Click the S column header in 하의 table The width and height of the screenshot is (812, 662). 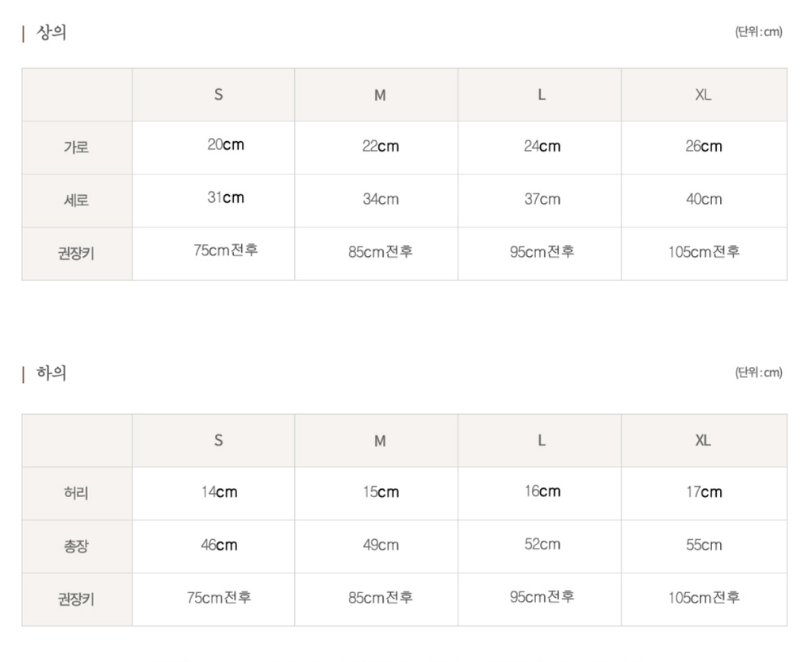click(x=218, y=440)
